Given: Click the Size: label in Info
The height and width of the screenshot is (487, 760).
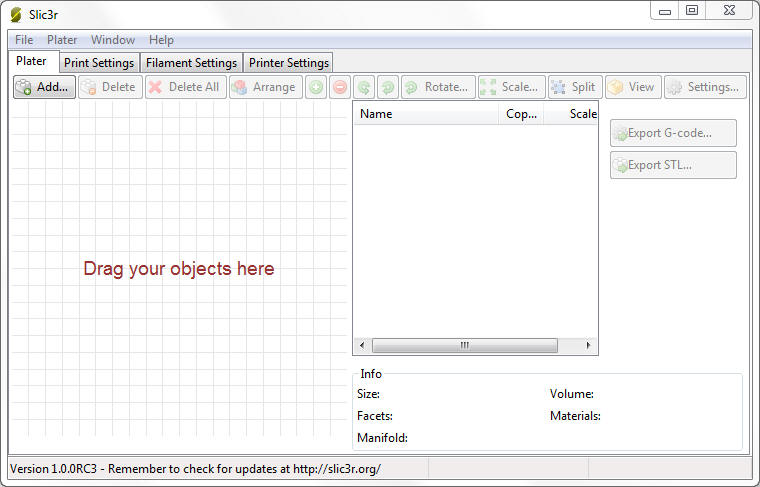Looking at the screenshot, I should click(368, 394).
